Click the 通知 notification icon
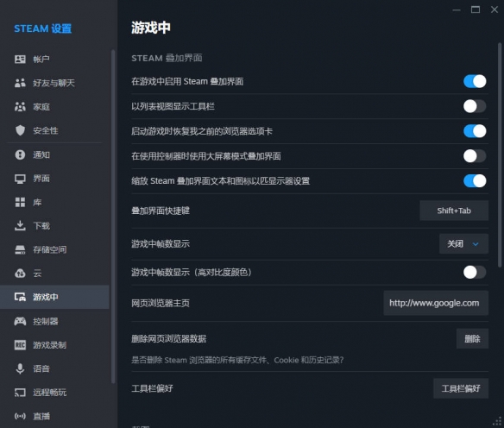The width and height of the screenshot is (504, 428). pos(20,154)
